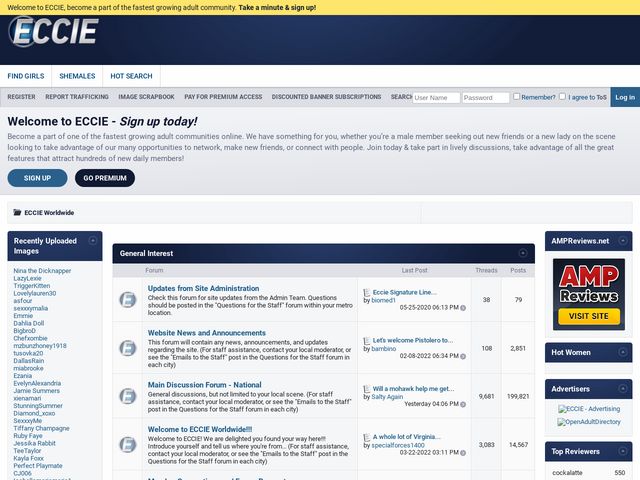Viewport: 640px width, 480px height.
Task: Open Let's welcome Pistolero to thread
Action: [413, 340]
